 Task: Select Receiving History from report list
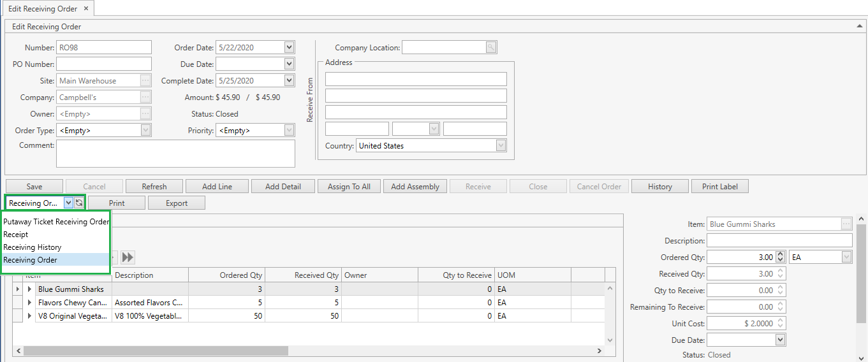(x=33, y=247)
